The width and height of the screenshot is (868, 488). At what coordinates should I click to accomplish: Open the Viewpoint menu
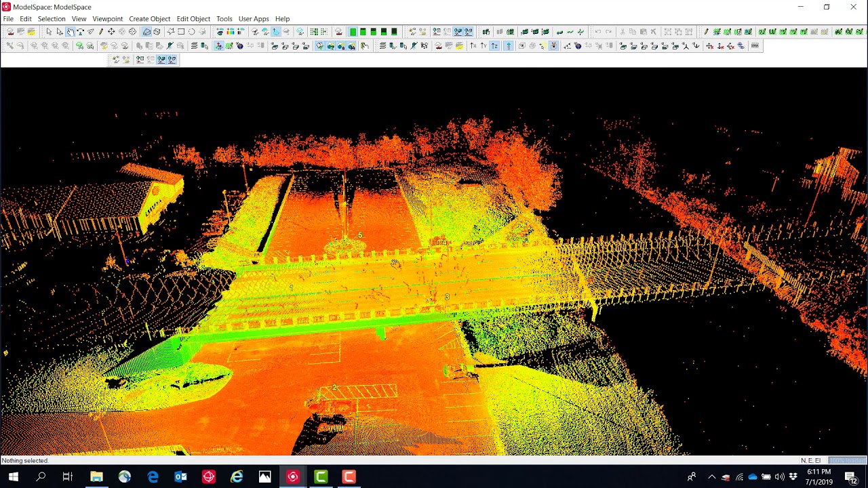click(x=108, y=19)
